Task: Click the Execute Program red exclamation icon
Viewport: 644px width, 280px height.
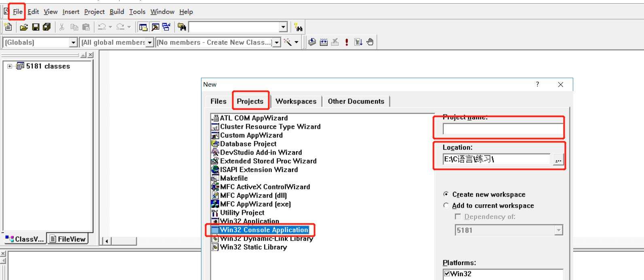Action: click(347, 42)
